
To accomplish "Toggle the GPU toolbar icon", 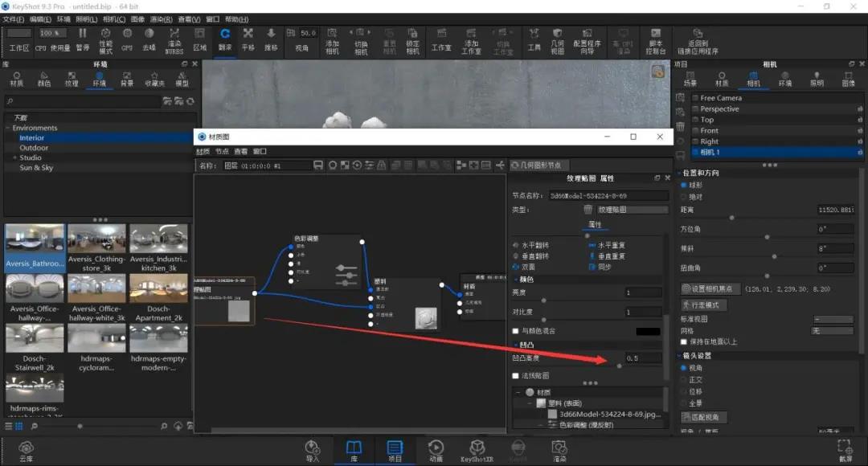I will [127, 34].
